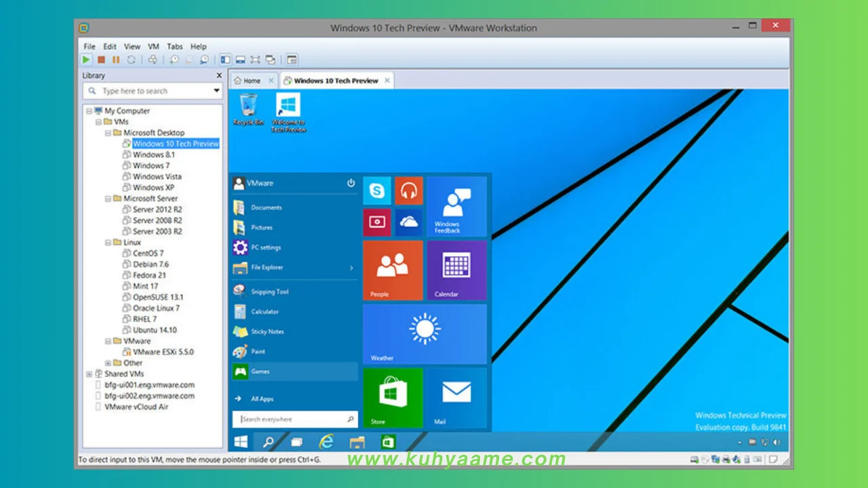
Task: Click the Send Ctrl+Alt+Del toolbar icon
Action: pos(153,60)
